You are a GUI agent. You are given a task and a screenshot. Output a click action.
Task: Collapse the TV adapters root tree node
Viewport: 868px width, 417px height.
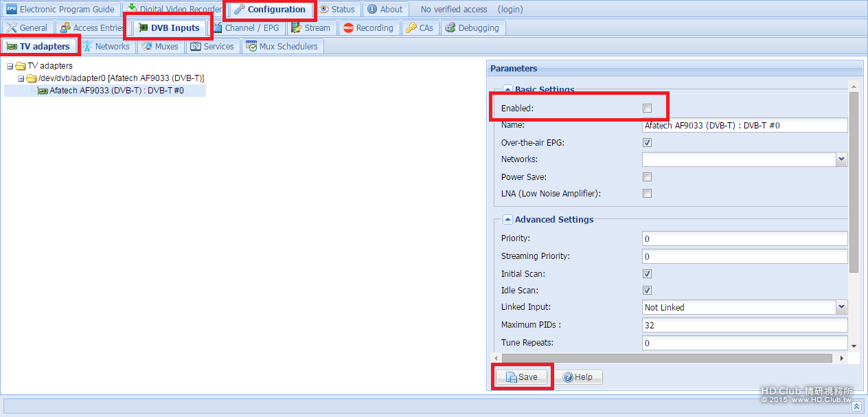10,67
